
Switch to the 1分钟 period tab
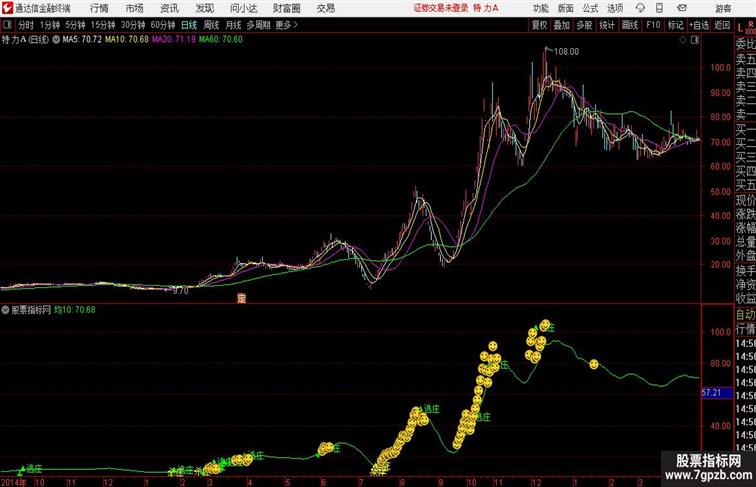coord(50,25)
